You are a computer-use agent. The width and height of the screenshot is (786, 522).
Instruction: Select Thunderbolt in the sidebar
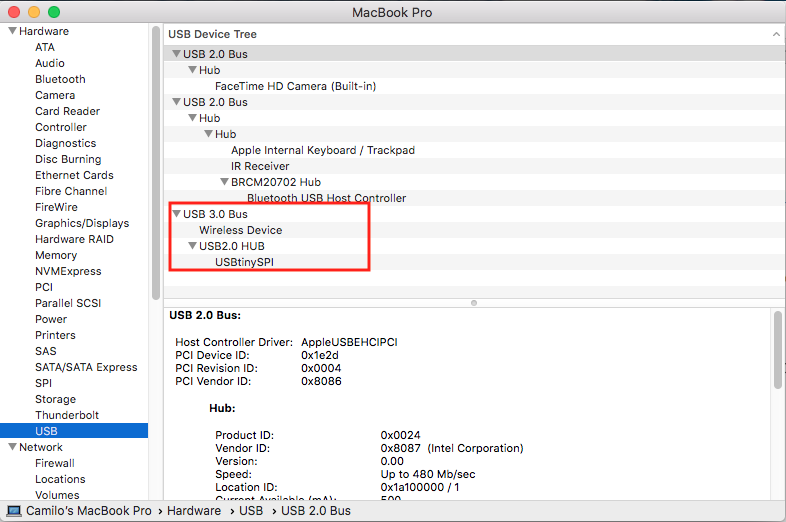67,415
